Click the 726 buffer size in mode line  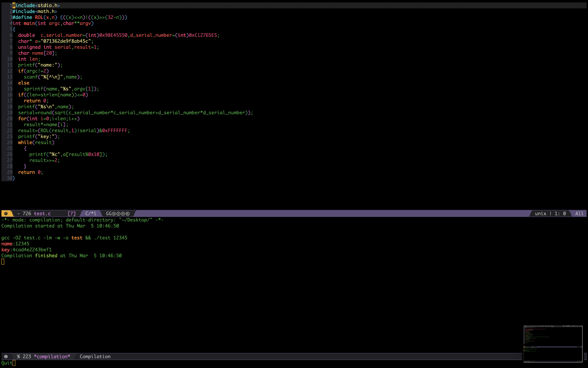27,214
